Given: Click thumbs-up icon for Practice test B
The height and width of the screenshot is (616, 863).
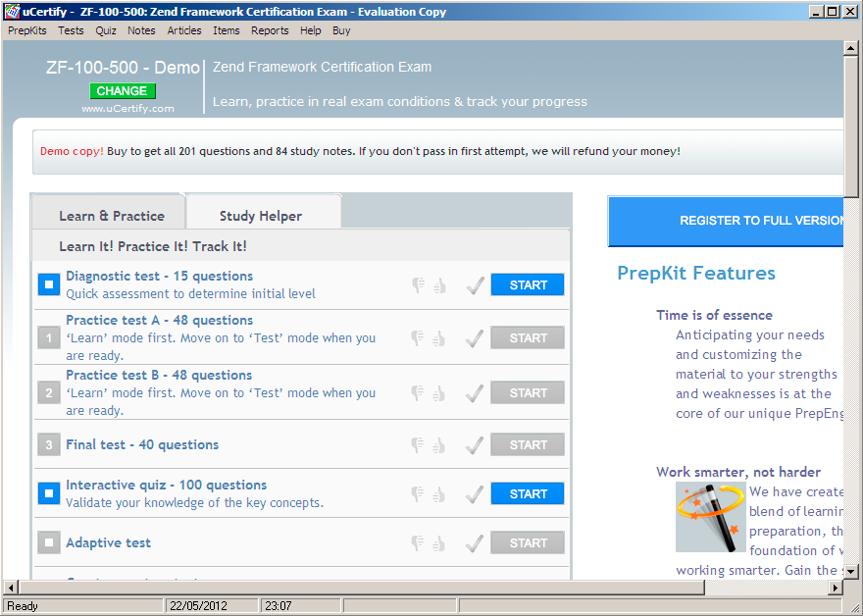Looking at the screenshot, I should click(438, 393).
